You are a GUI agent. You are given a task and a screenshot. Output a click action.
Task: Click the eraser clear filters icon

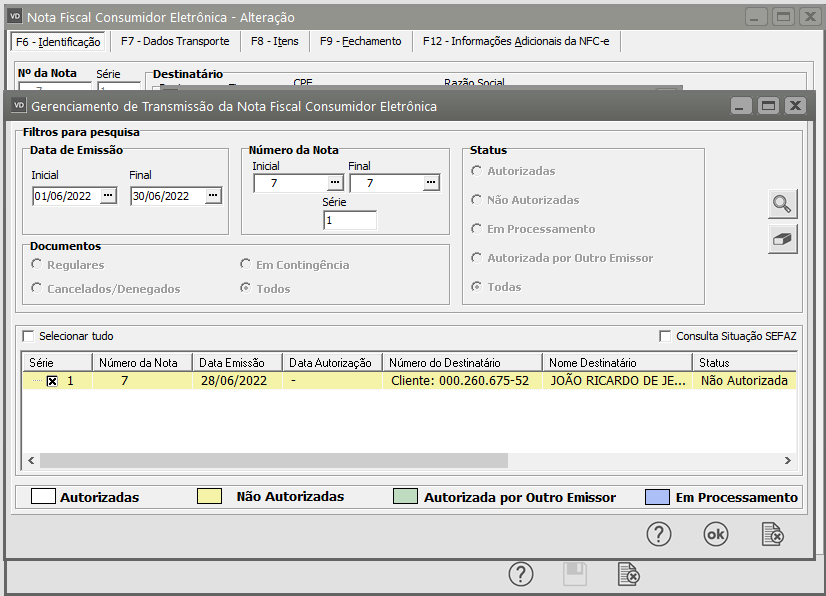click(782, 239)
